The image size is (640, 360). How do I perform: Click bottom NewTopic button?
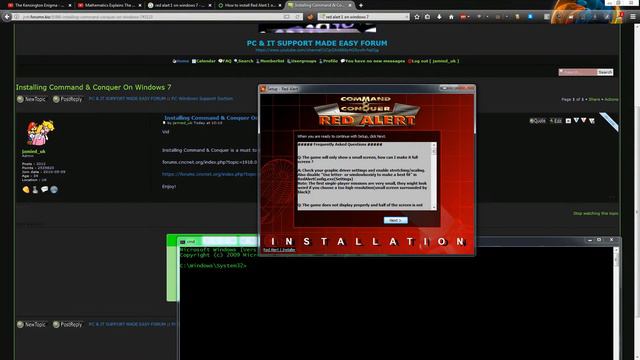pyautogui.click(x=31, y=324)
